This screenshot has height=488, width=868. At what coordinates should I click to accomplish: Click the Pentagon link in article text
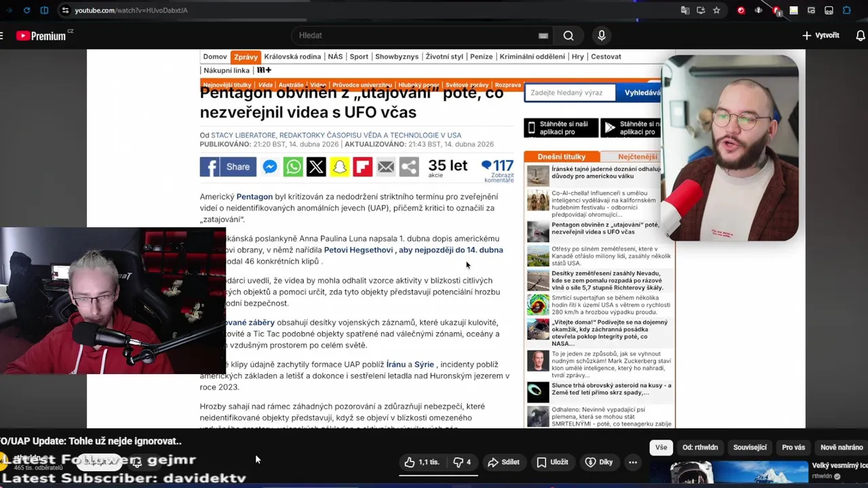click(x=254, y=197)
